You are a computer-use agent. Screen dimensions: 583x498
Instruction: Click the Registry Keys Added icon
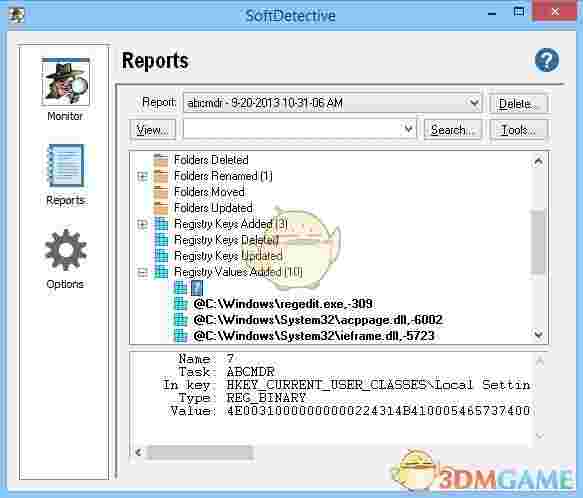[x=161, y=224]
